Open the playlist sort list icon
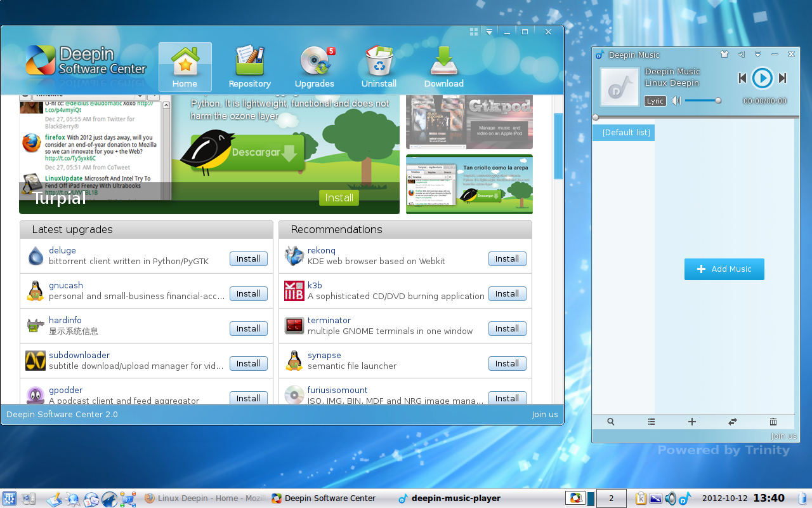 coord(652,422)
